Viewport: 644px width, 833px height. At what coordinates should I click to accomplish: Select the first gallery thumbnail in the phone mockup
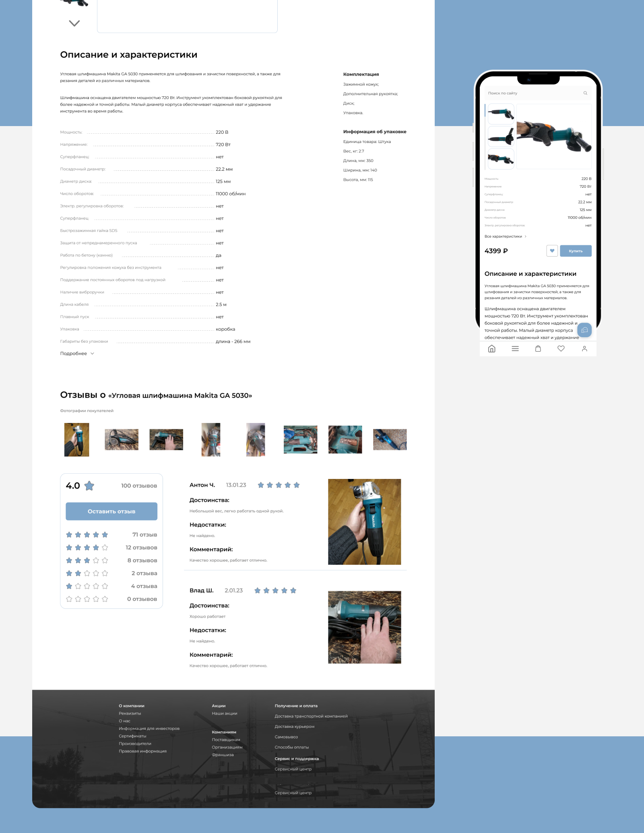501,114
